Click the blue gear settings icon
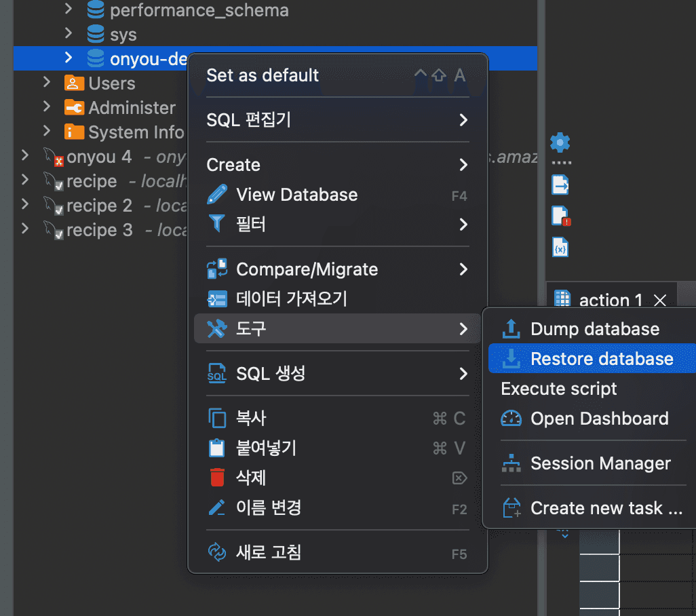The width and height of the screenshot is (696, 616). tap(560, 142)
